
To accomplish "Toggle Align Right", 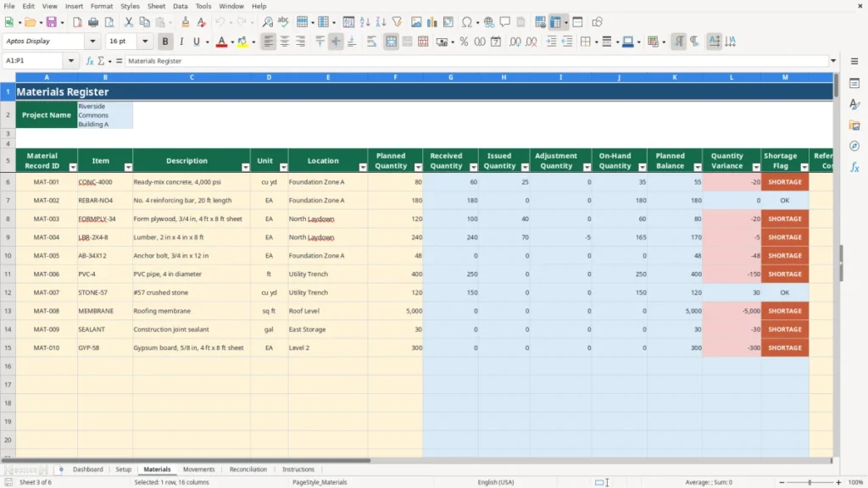I will point(301,42).
